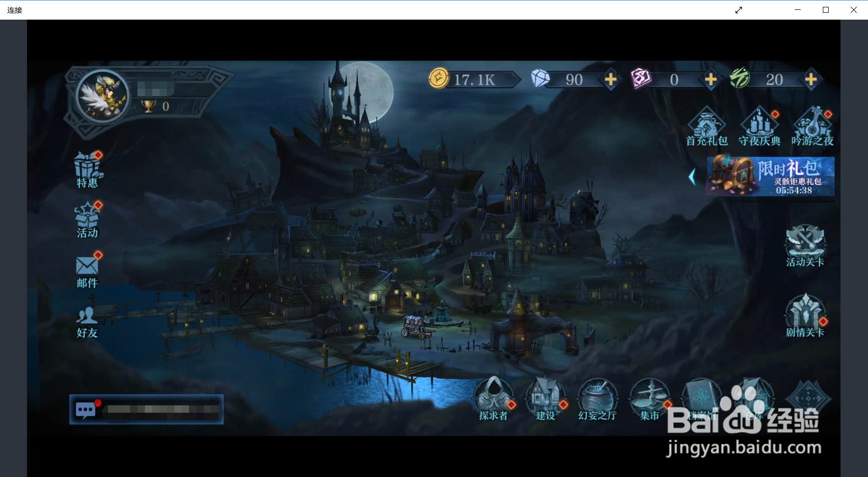Viewport: 868px width, 477px height.
Task: Open 守夜庆典 event icon
Action: click(759, 127)
